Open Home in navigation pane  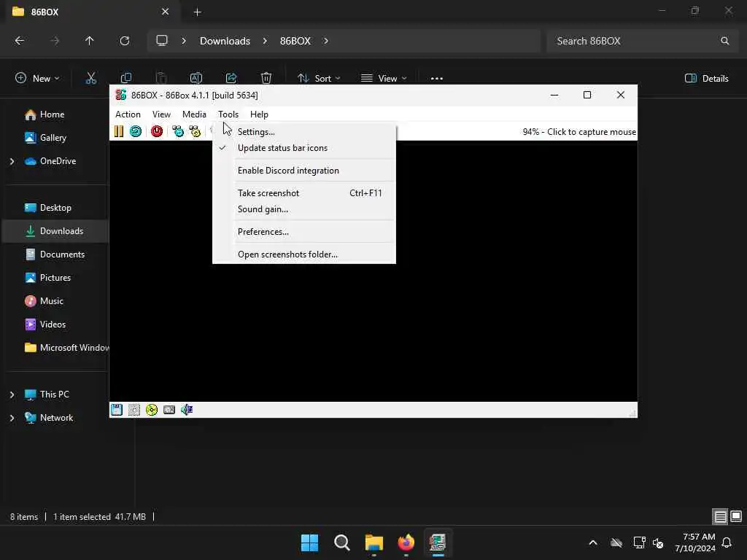tap(53, 114)
